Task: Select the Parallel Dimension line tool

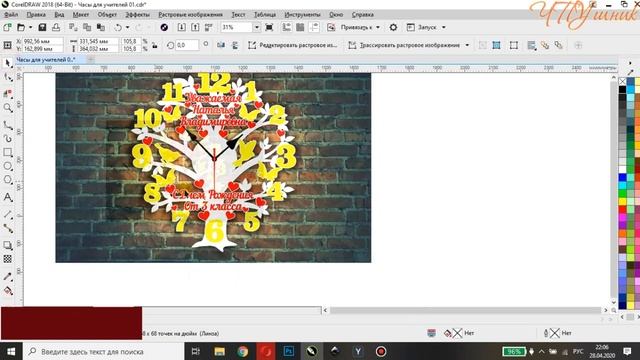Action: pos(8,214)
